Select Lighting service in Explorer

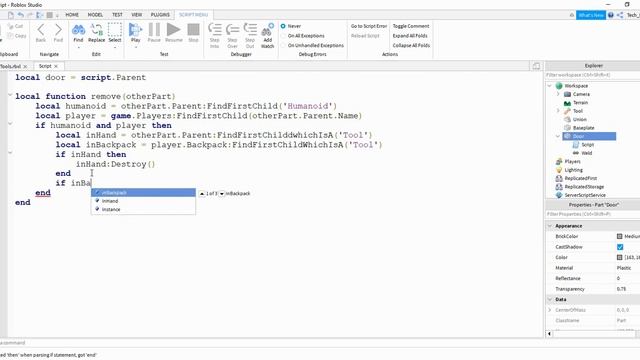(x=573, y=170)
